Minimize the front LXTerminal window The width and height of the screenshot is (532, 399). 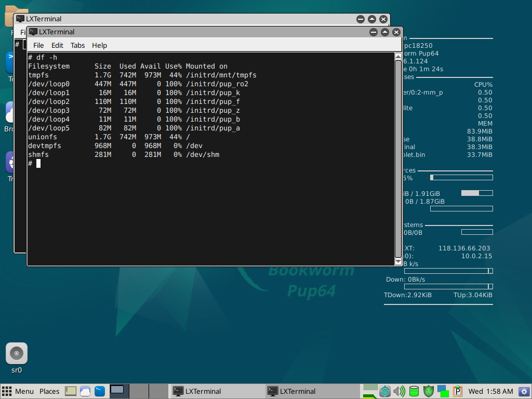(374, 32)
